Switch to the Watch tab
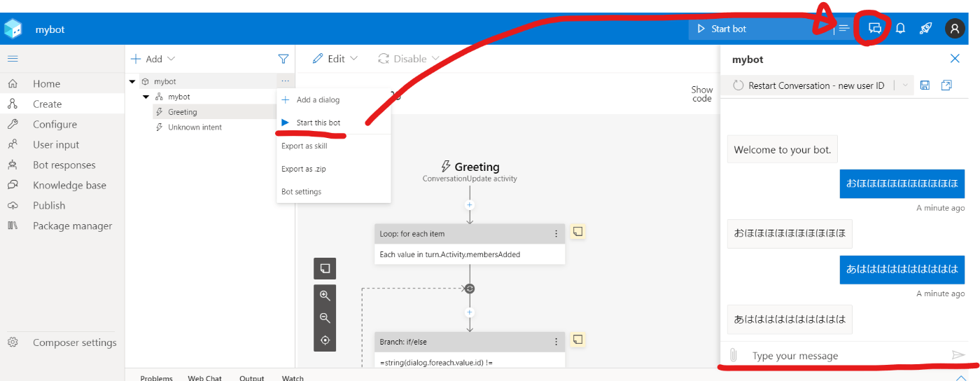 [x=293, y=378]
